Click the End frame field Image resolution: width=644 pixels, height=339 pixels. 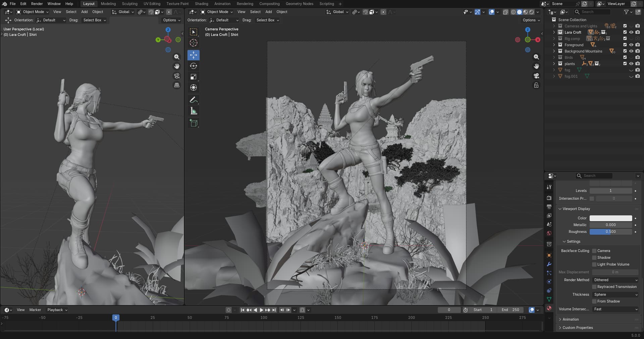[511, 310]
